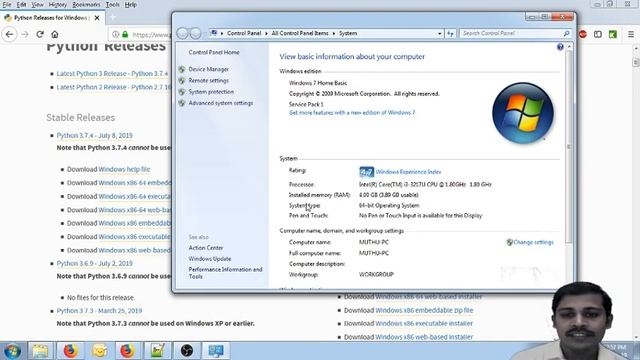
Task: Open the View menu in Firefox
Action: (37, 4)
